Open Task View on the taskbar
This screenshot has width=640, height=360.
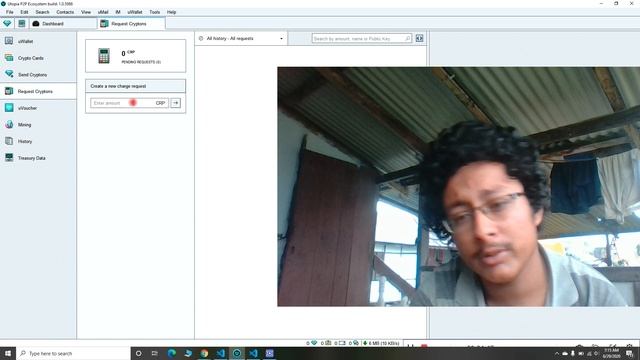click(x=155, y=353)
